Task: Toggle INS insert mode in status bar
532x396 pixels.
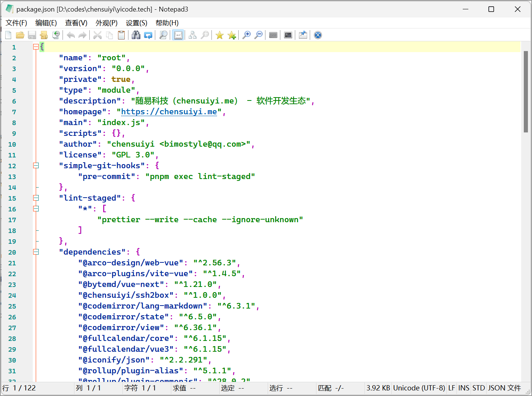Action: coord(464,388)
